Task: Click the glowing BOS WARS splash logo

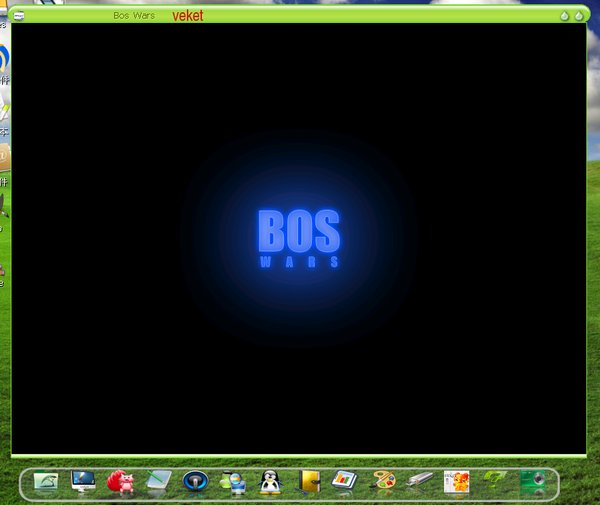Action: point(299,238)
